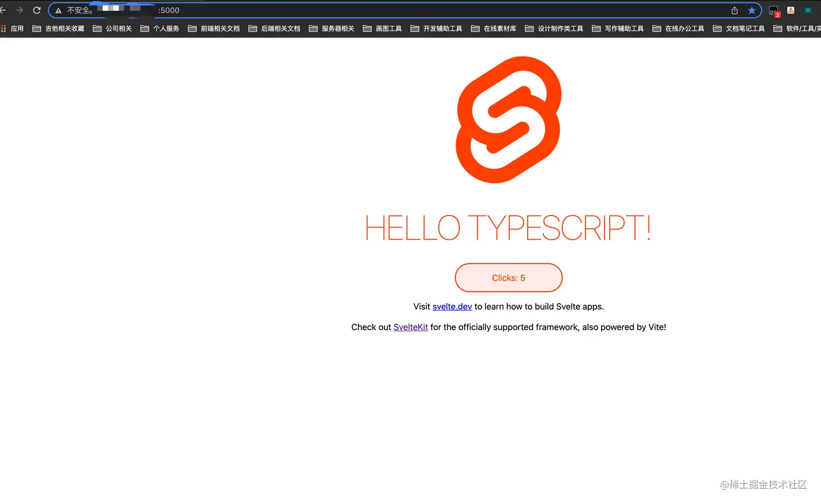Follow the svelte.dev link
Viewport: 821px width, 504px height.
(x=452, y=307)
